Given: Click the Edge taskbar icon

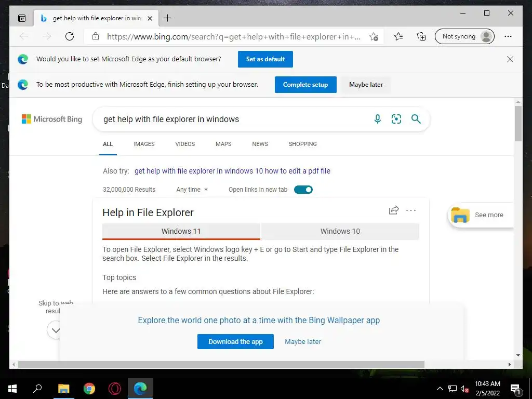Looking at the screenshot, I should point(140,389).
